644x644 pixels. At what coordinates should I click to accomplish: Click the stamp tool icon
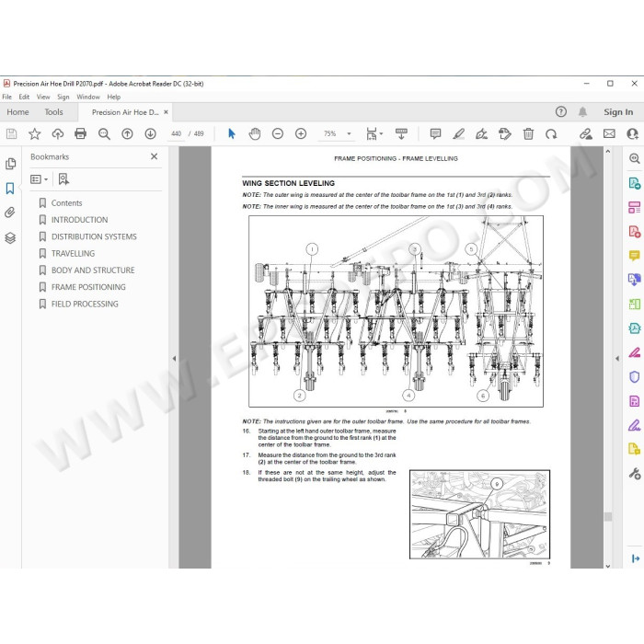505,134
